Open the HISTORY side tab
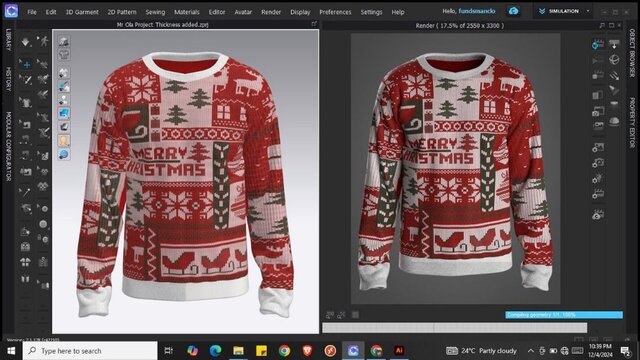Image resolution: width=640 pixels, height=360 pixels. [8, 79]
